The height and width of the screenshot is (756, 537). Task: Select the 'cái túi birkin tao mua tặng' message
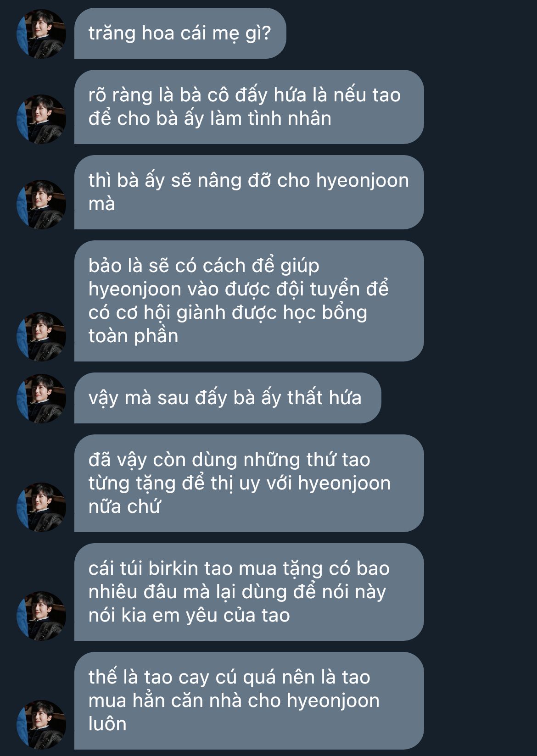[x=249, y=592]
